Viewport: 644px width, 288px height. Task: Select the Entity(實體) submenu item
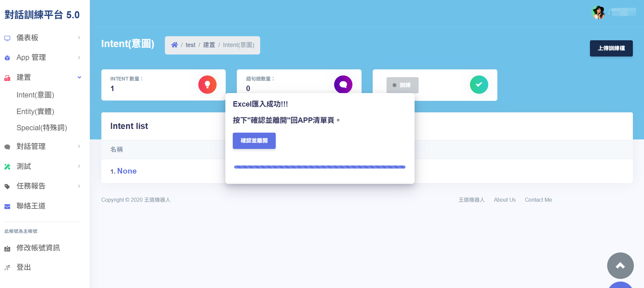click(35, 112)
